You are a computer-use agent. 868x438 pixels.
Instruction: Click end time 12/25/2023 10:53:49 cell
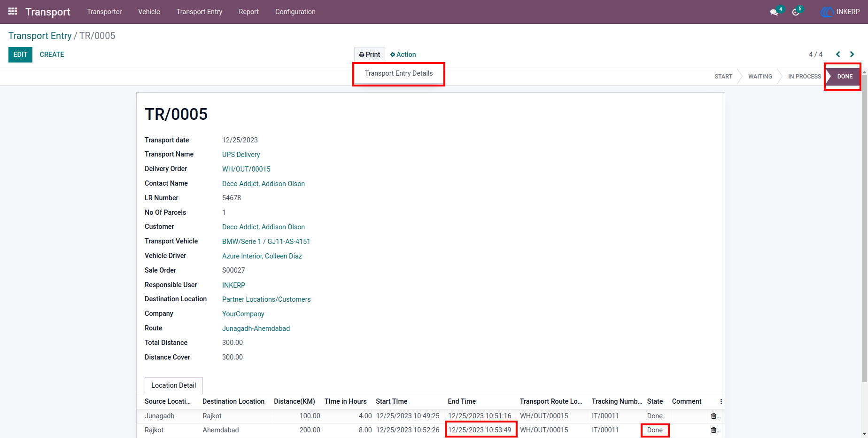(480, 430)
